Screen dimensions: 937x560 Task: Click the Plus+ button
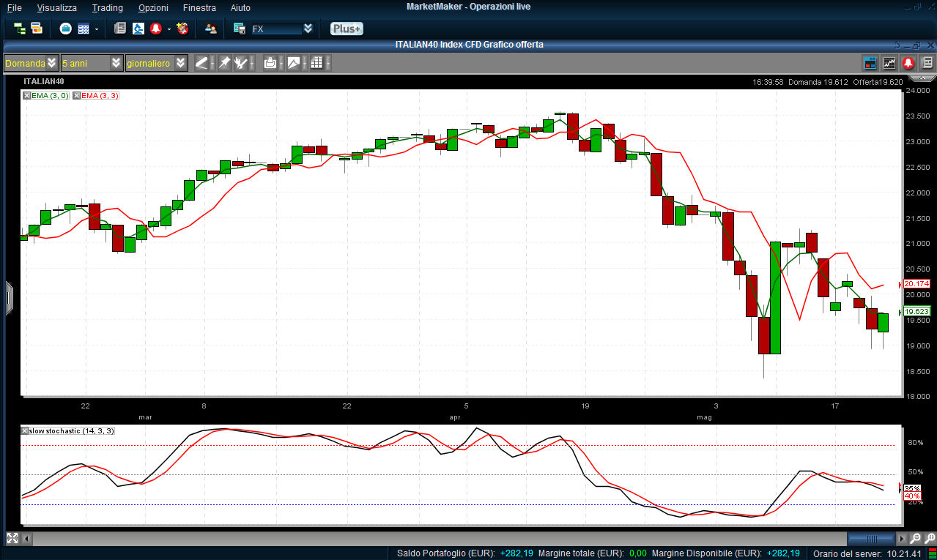click(346, 29)
